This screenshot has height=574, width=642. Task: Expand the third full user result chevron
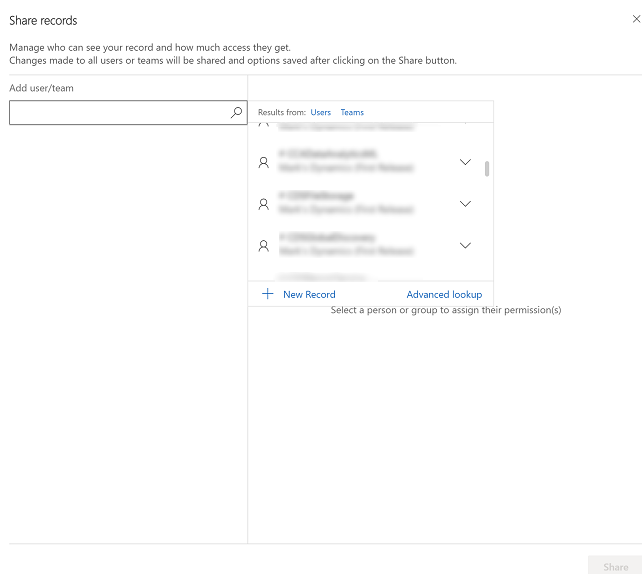pyautogui.click(x=465, y=246)
